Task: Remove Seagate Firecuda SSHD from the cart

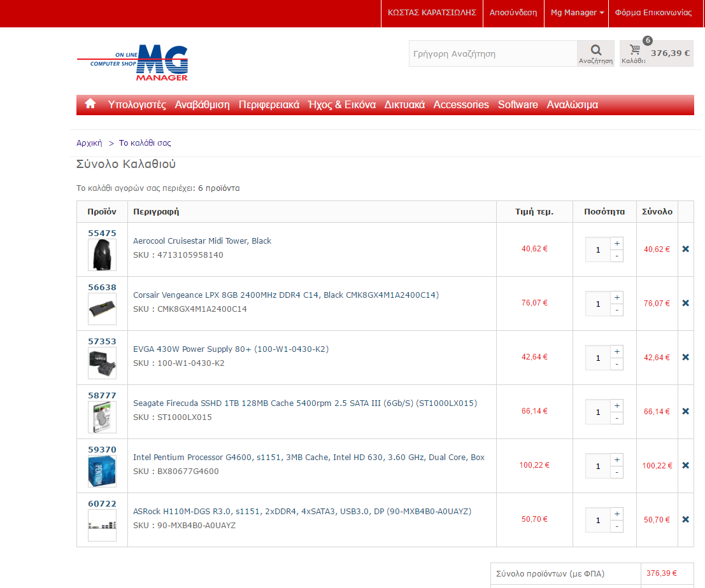Action: [686, 411]
